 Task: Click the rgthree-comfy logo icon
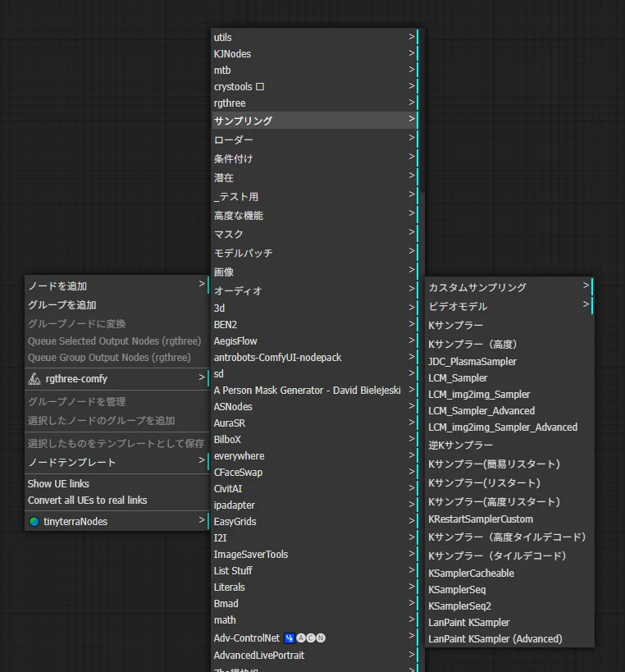(x=34, y=379)
